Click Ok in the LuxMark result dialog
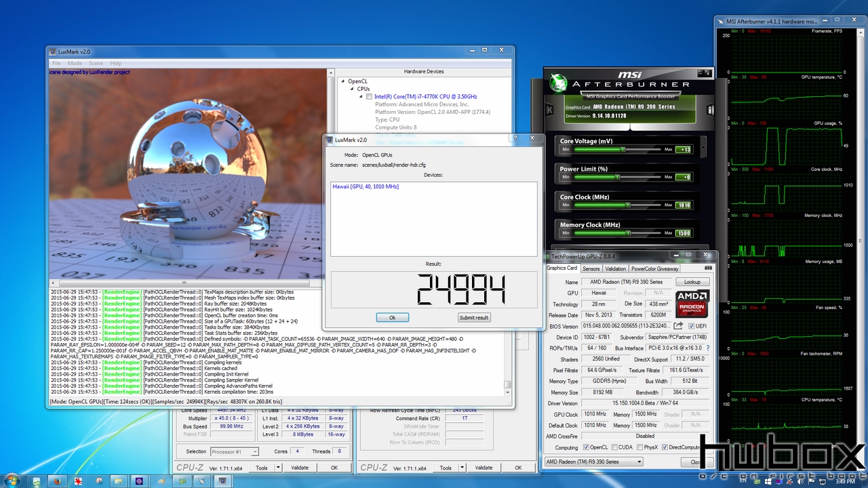Viewport: 868px width, 488px height. (392, 317)
